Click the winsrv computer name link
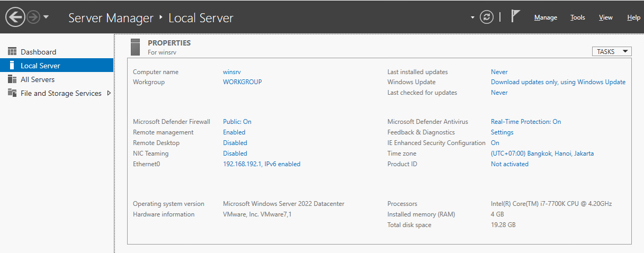The width and height of the screenshot is (644, 253). click(x=232, y=72)
